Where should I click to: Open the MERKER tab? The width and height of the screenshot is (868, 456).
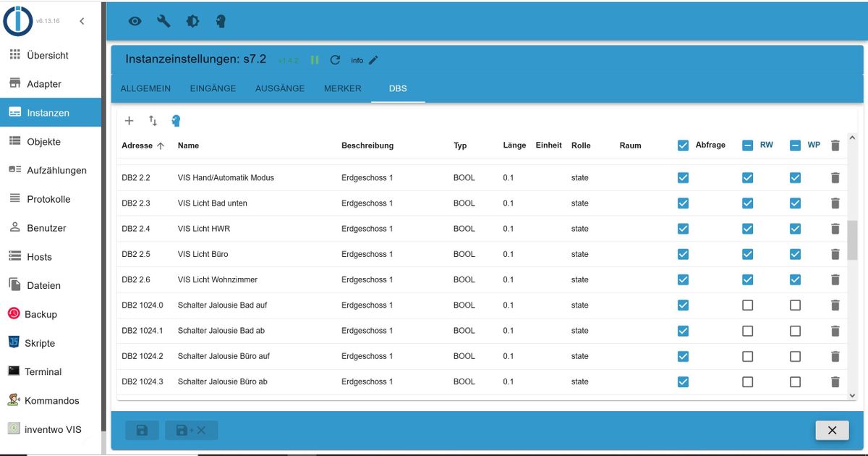(x=343, y=88)
